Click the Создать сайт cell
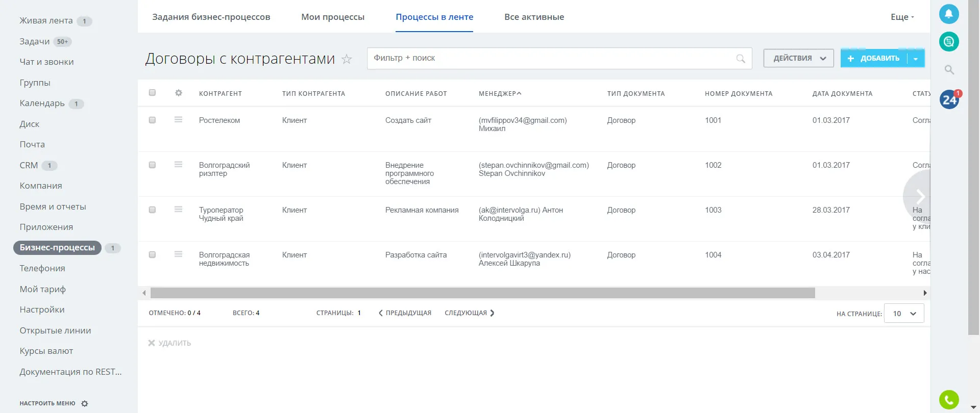This screenshot has height=413, width=980. point(408,120)
